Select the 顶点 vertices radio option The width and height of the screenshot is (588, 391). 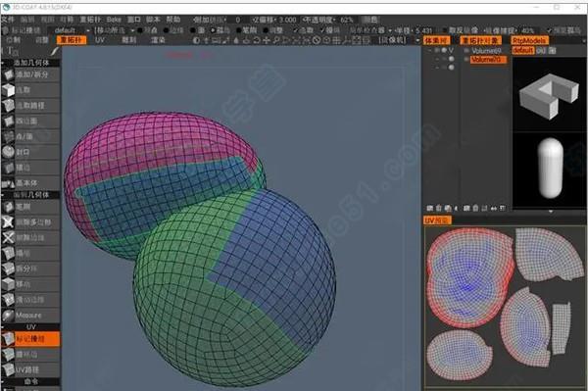(147, 30)
